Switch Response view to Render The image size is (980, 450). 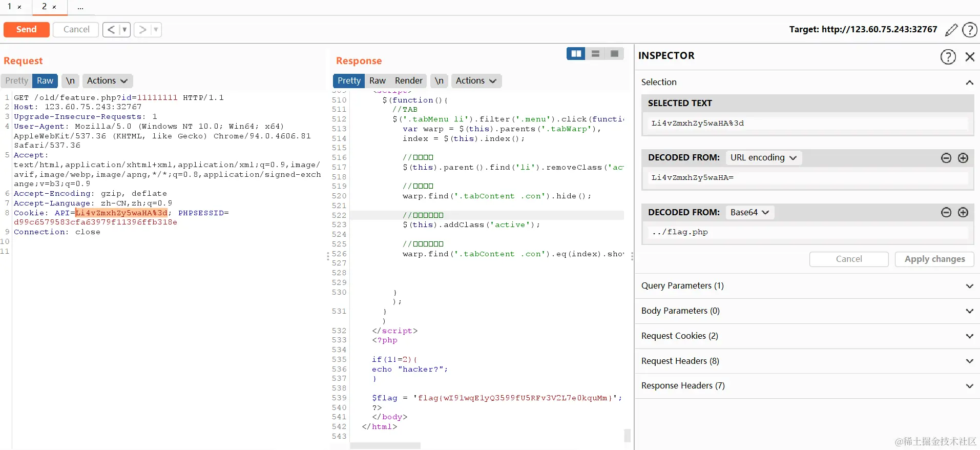(x=409, y=81)
